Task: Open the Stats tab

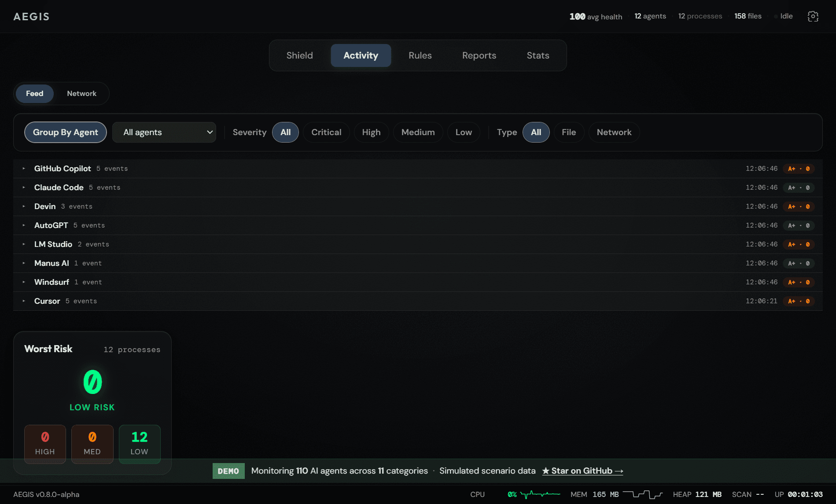Action: [x=538, y=55]
